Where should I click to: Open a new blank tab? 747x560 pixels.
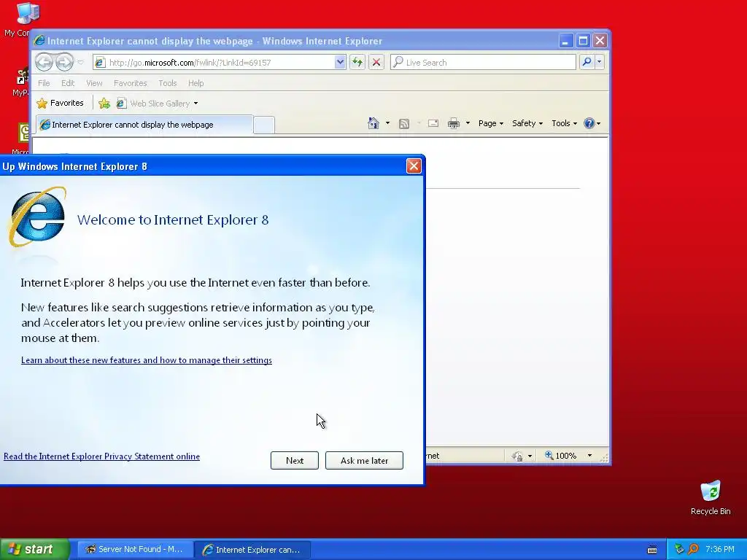264,125
